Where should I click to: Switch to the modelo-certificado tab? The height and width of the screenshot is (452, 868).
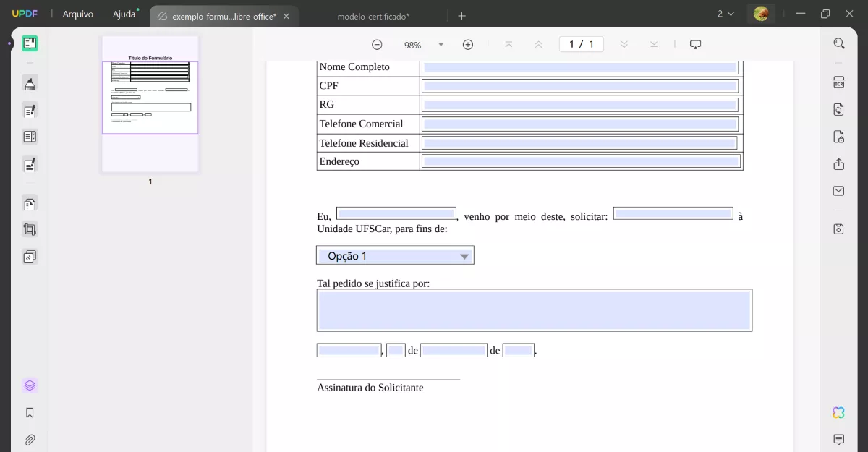pyautogui.click(x=375, y=14)
